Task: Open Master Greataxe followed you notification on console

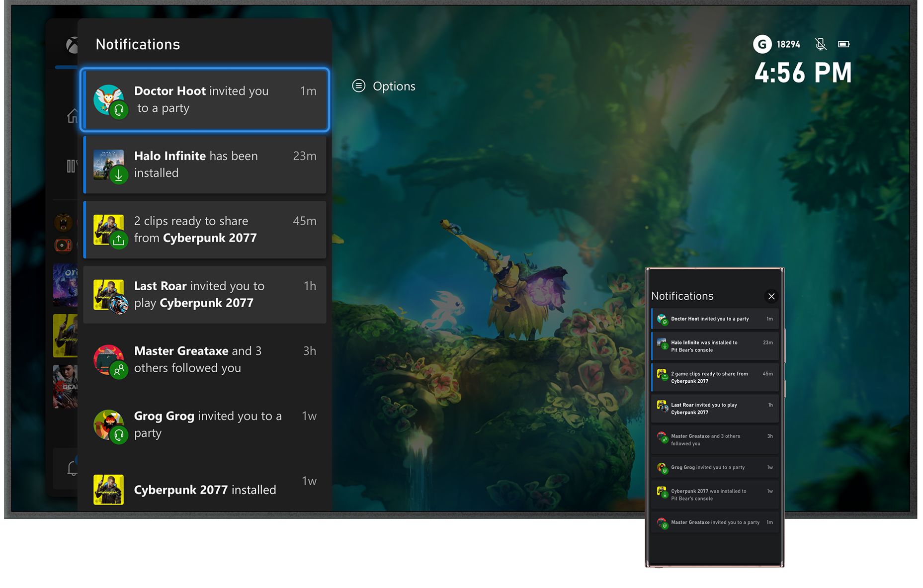Action: [205, 360]
